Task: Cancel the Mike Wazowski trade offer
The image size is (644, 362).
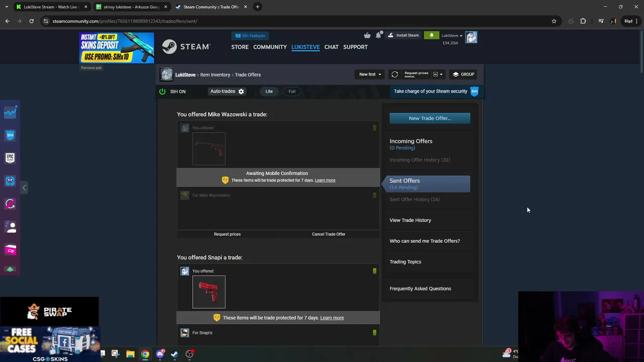Action: pyautogui.click(x=329, y=234)
